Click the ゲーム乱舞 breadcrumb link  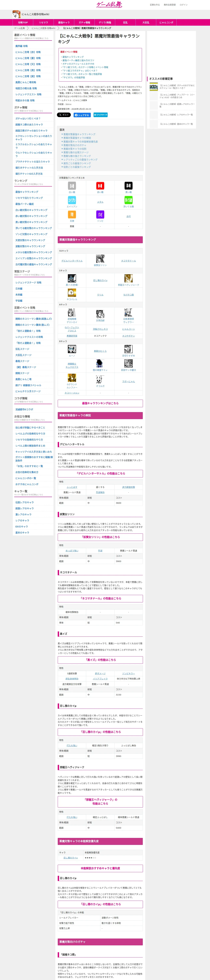pyautogui.click(x=19, y=28)
